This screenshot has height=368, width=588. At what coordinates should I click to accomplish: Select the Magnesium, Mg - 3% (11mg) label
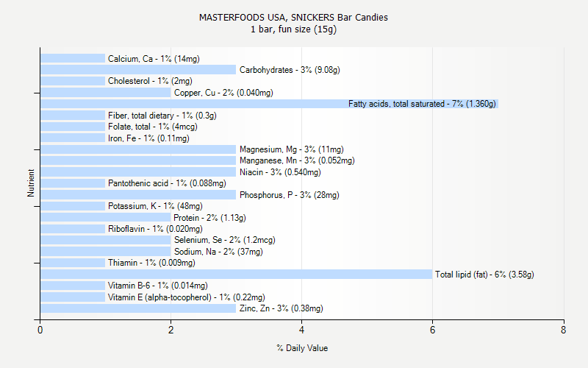[291, 149]
